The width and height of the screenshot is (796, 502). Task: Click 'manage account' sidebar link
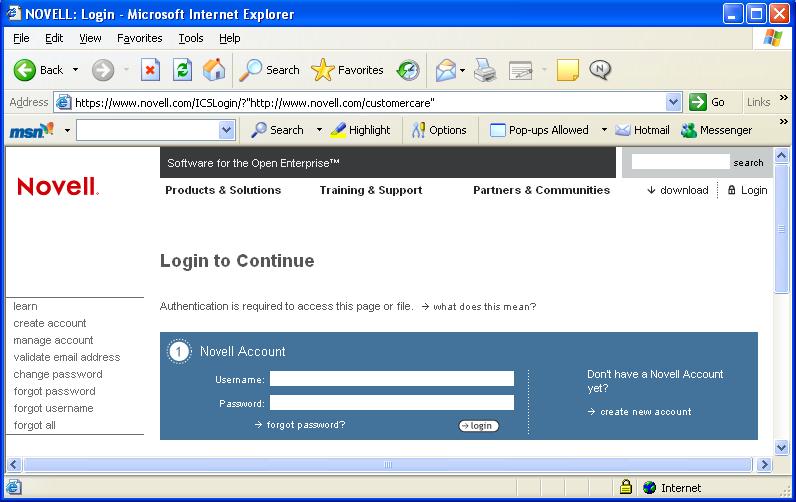(53, 340)
